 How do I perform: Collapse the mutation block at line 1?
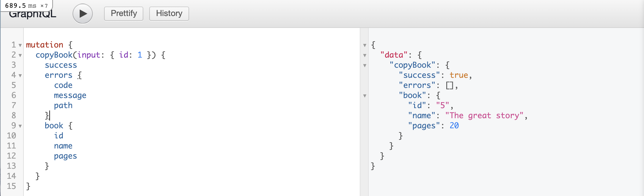coord(20,45)
